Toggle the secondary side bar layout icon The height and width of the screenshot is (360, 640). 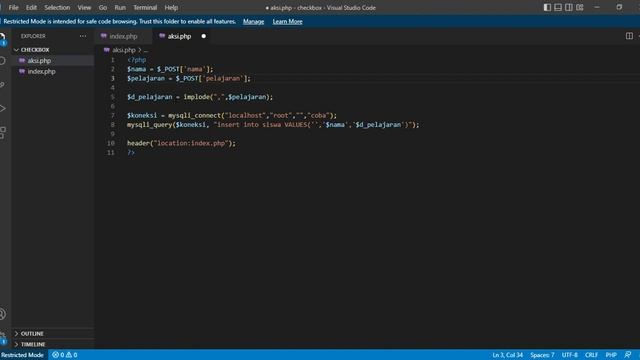569,7
